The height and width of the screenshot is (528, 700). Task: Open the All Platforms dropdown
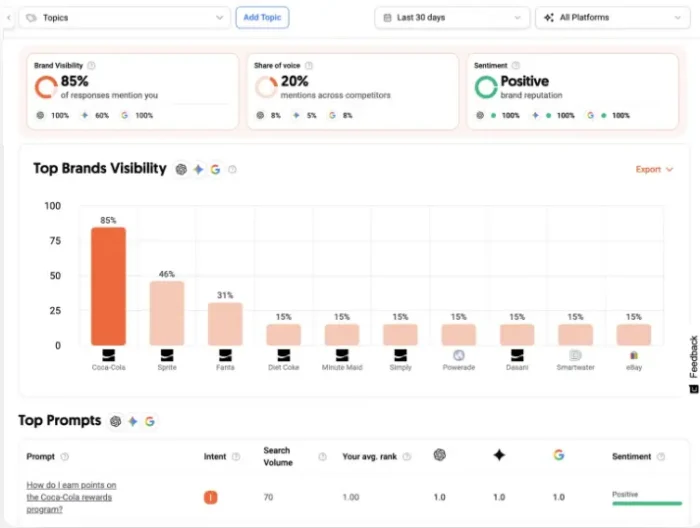[x=612, y=18]
